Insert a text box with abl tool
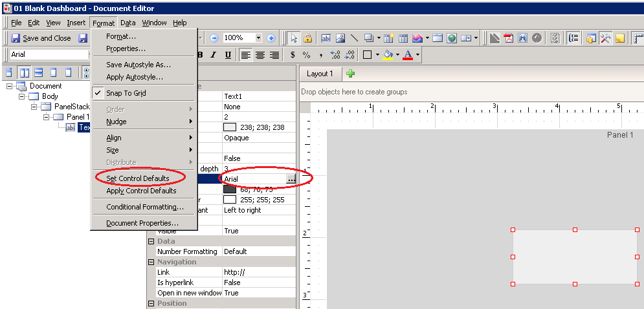This screenshot has width=644, height=309. [326, 38]
